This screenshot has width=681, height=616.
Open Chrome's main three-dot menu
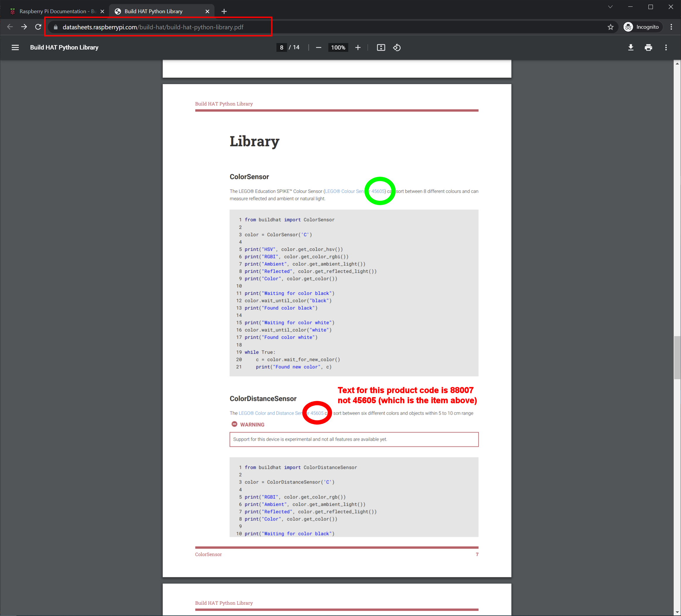point(671,27)
